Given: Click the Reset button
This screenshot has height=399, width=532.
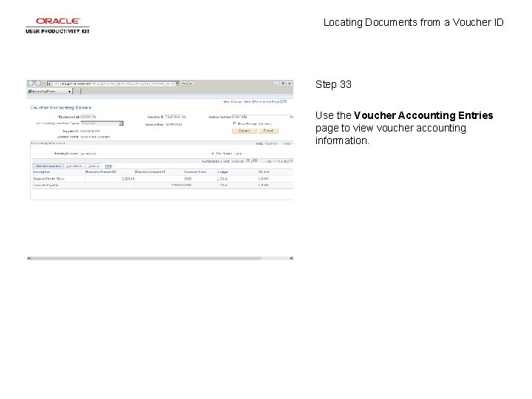Looking at the screenshot, I should (x=268, y=131).
